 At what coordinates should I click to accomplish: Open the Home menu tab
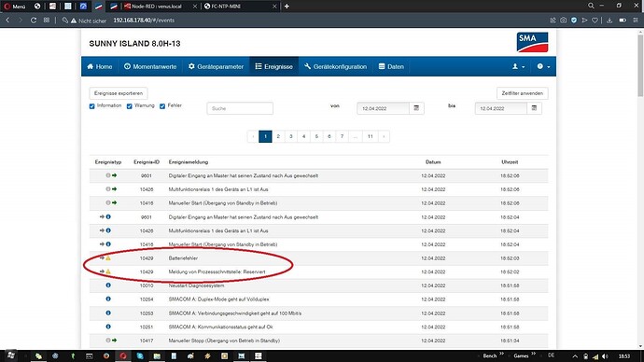(x=100, y=66)
